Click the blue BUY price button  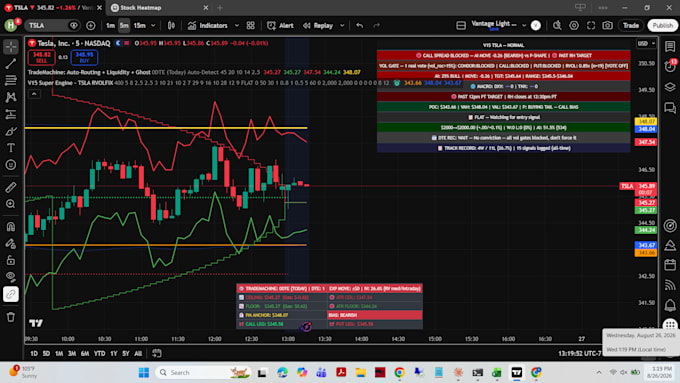click(84, 57)
